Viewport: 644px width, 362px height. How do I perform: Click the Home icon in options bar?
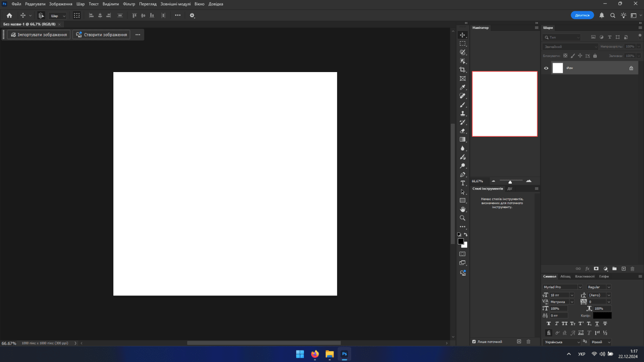(9, 15)
